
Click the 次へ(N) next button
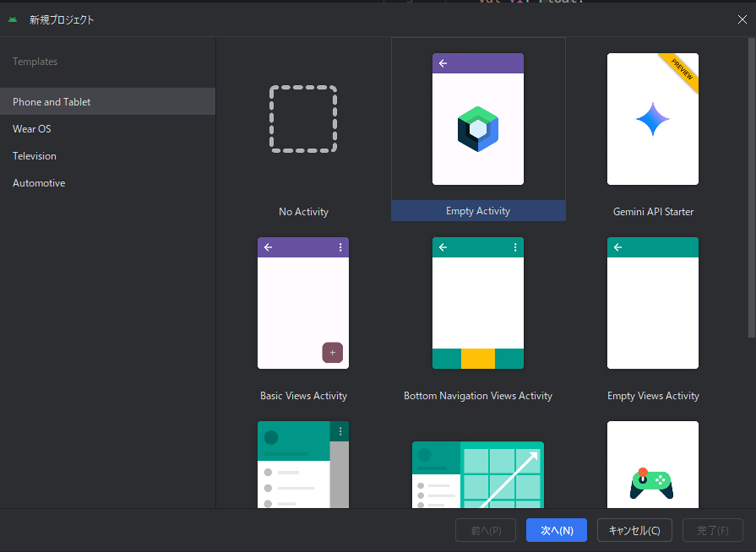557,530
